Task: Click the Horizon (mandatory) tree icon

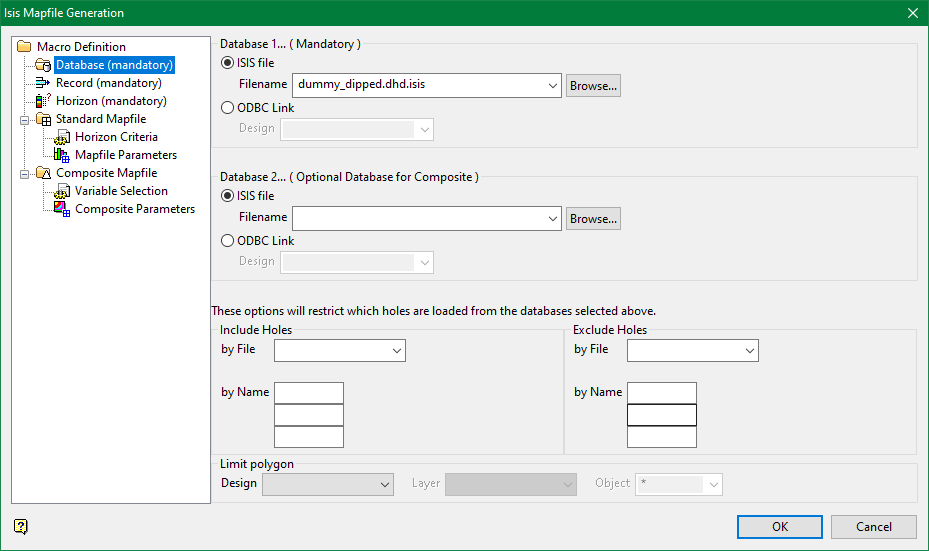Action: pos(43,101)
